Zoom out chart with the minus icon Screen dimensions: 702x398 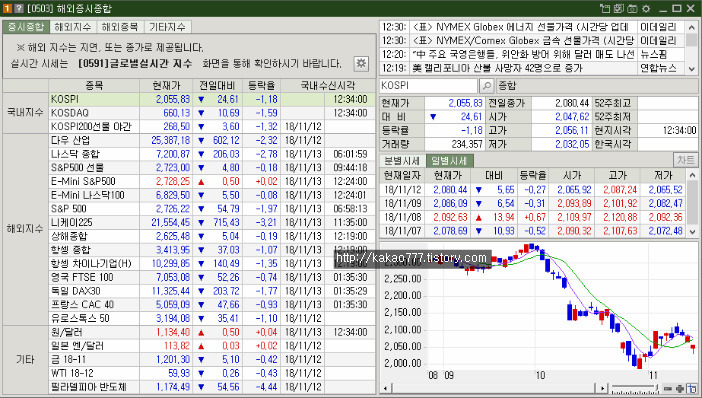(668, 389)
